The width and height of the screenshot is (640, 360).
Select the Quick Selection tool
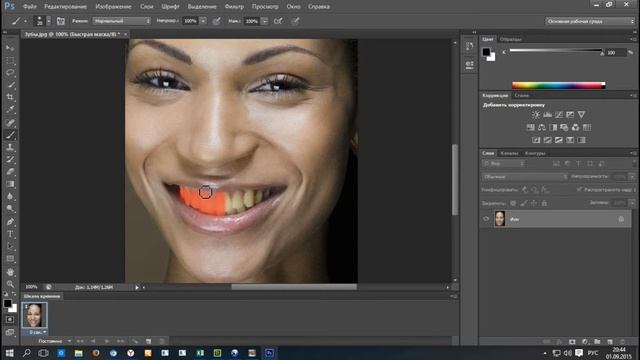(10, 85)
